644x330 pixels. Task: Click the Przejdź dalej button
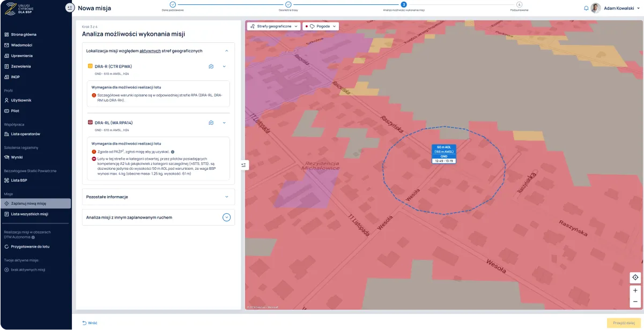pos(623,323)
